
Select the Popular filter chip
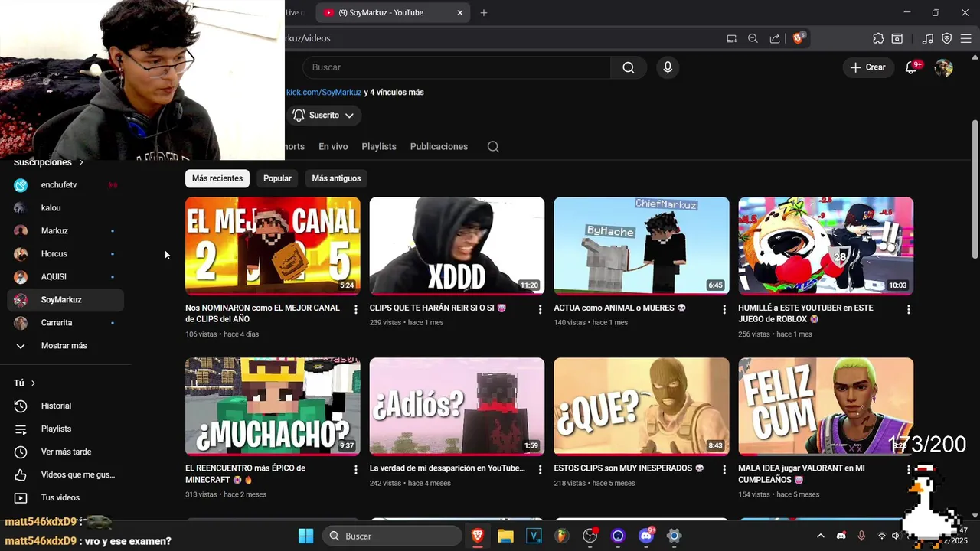(x=277, y=178)
